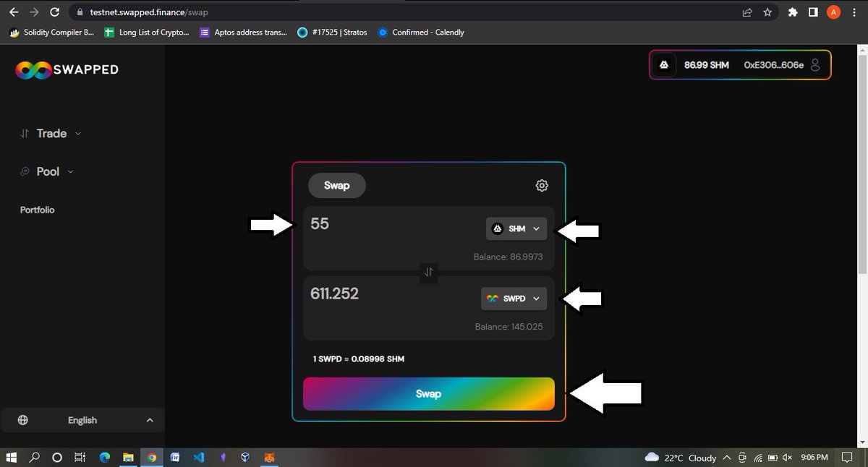The image size is (868, 467).
Task: Open the SWPD token selector dropdown
Action: tap(514, 299)
